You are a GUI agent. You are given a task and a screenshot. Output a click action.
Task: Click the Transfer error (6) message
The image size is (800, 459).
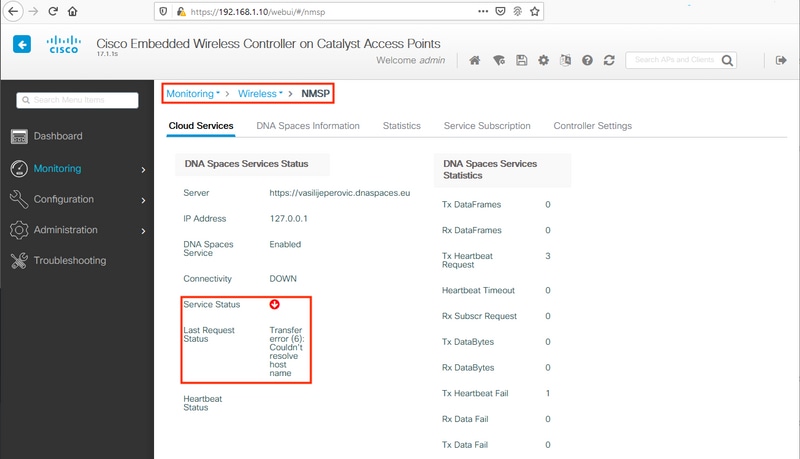(287, 351)
